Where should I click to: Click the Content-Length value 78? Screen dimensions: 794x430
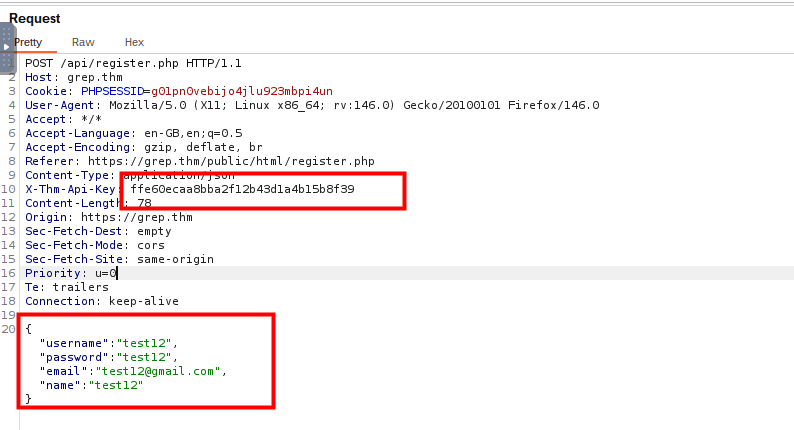pyautogui.click(x=145, y=203)
